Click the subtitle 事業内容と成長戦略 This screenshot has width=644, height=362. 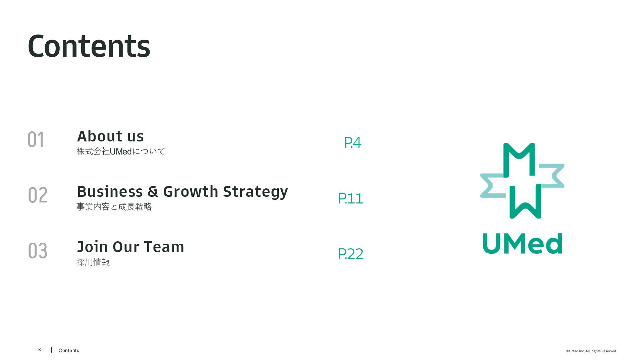coord(114,207)
